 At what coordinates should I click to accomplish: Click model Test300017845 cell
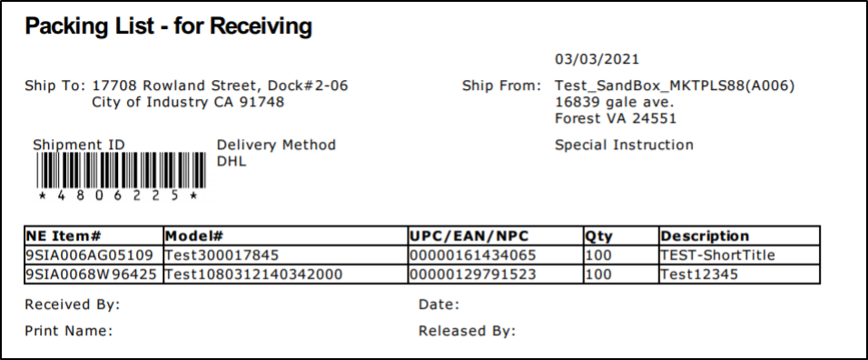tap(286, 255)
